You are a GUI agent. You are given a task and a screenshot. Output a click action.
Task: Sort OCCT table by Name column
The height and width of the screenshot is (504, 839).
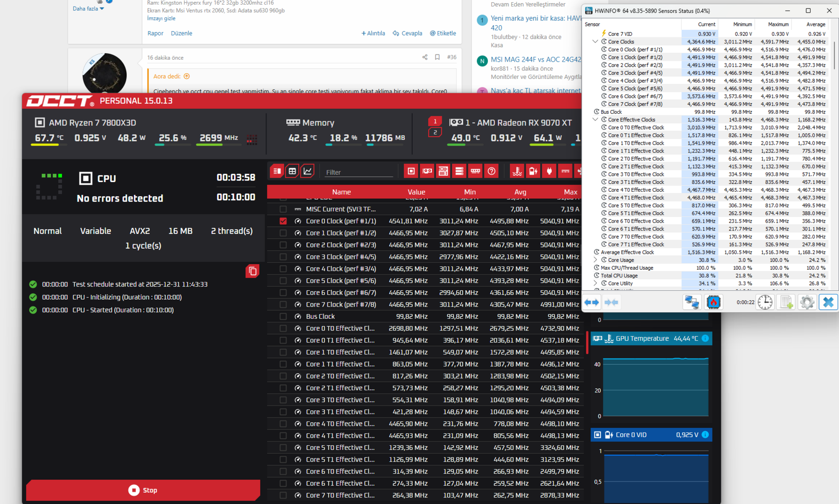341,192
